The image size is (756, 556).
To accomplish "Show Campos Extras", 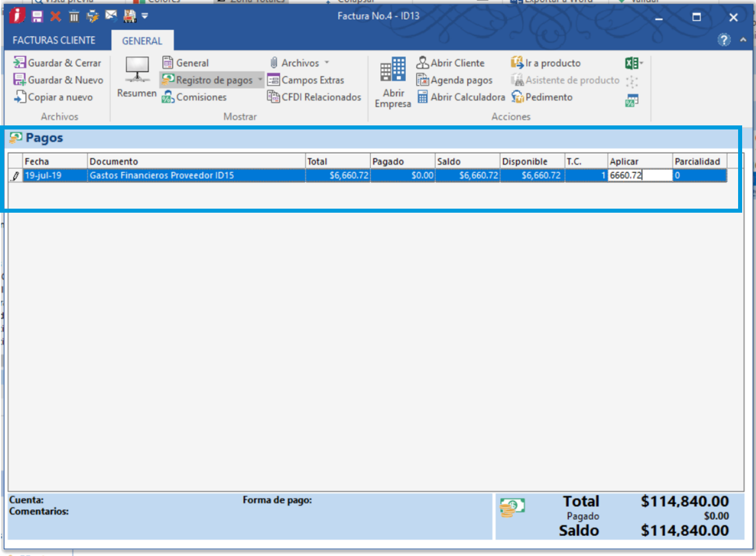I will tap(306, 80).
